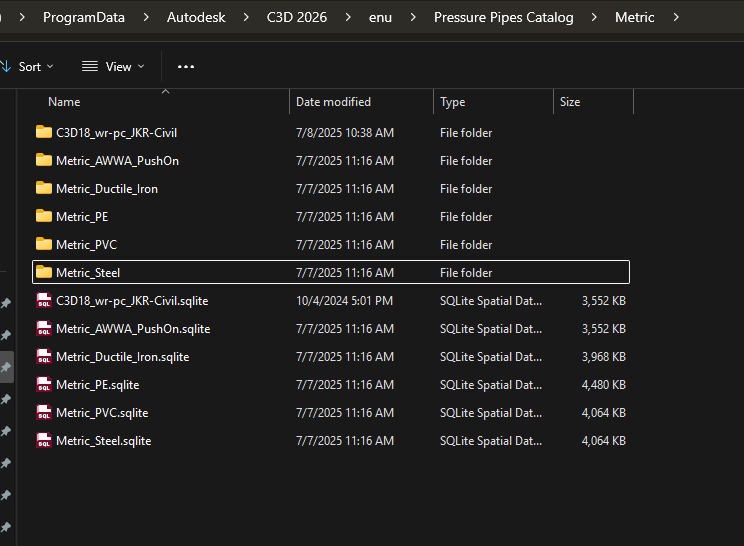
Task: Expand chevron after C3D 2026 in breadcrumb
Action: pyautogui.click(x=348, y=17)
